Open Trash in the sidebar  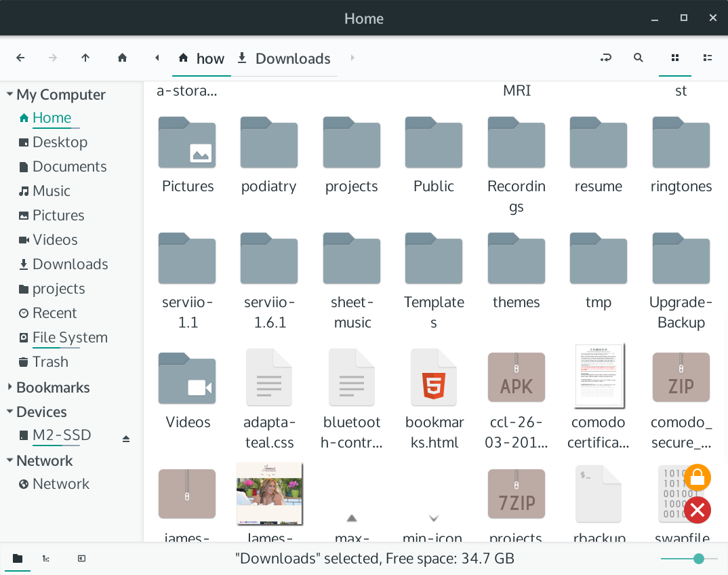(x=43, y=362)
